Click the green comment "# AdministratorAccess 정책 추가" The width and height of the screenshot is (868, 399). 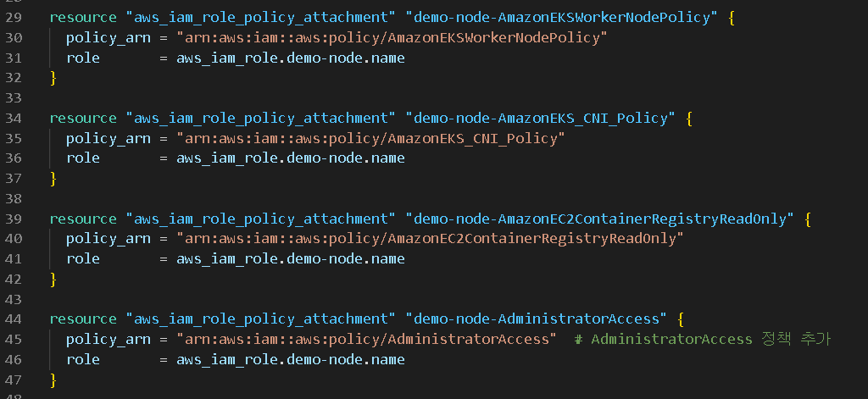point(703,339)
